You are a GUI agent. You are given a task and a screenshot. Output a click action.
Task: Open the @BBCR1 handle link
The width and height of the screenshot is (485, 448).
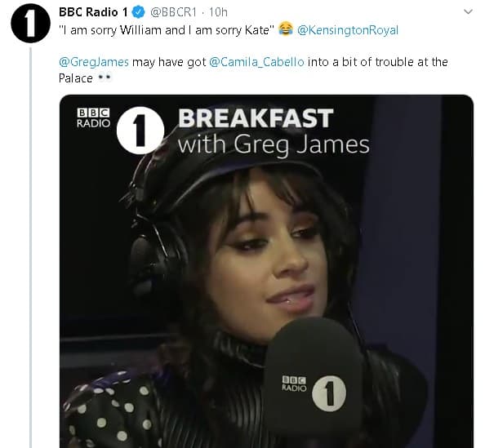pos(173,12)
